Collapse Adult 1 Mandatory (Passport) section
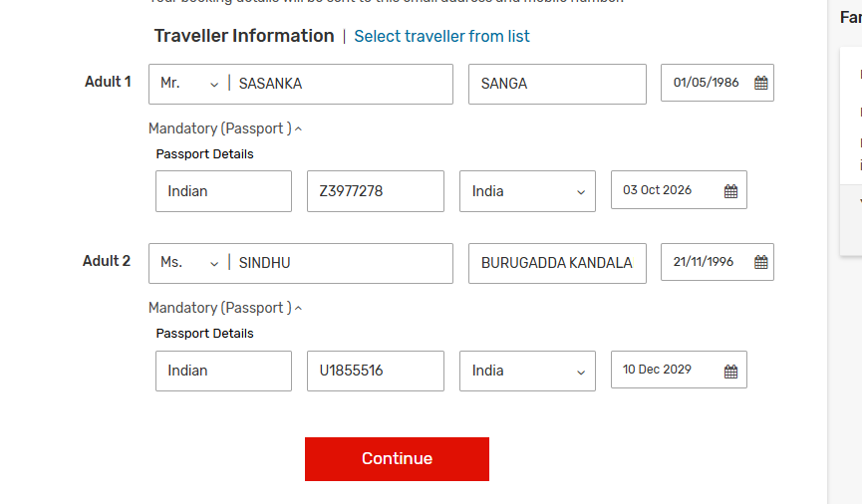This screenshot has height=504, width=862. click(225, 128)
